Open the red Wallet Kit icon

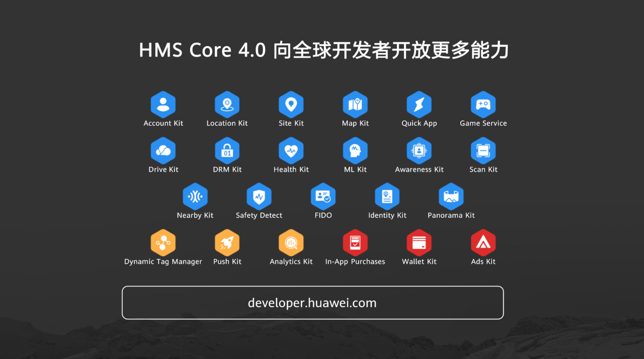click(419, 243)
